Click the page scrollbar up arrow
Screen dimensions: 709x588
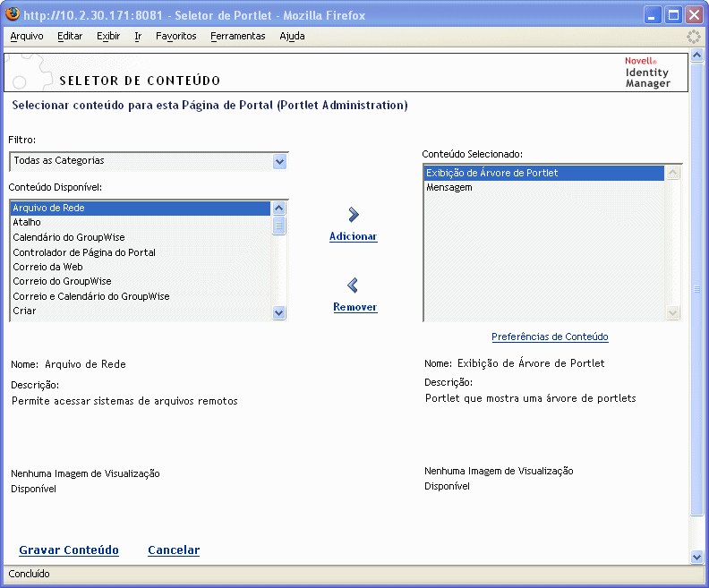point(696,55)
